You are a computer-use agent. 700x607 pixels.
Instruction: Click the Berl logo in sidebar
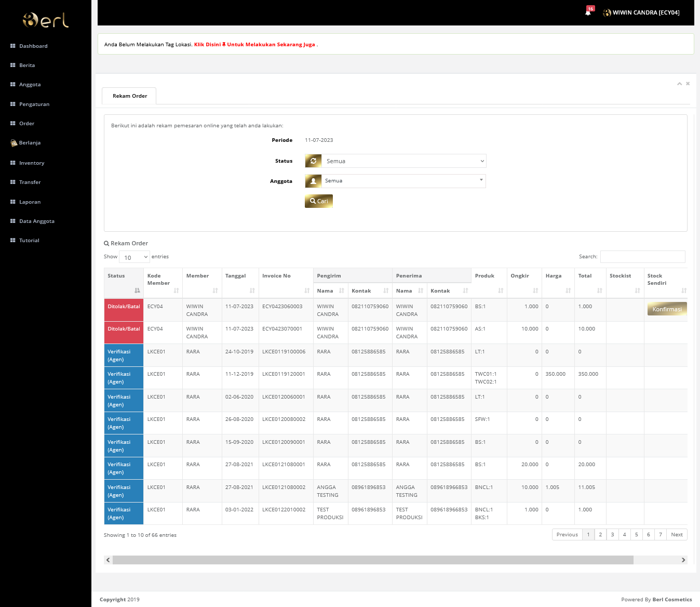coord(46,20)
